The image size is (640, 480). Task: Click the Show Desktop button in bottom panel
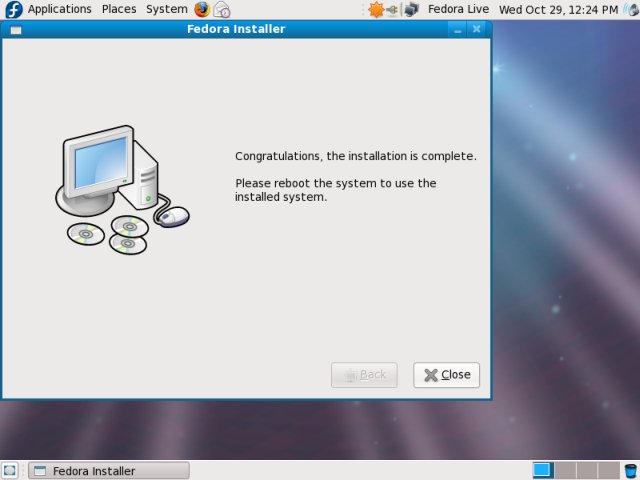(x=10, y=470)
